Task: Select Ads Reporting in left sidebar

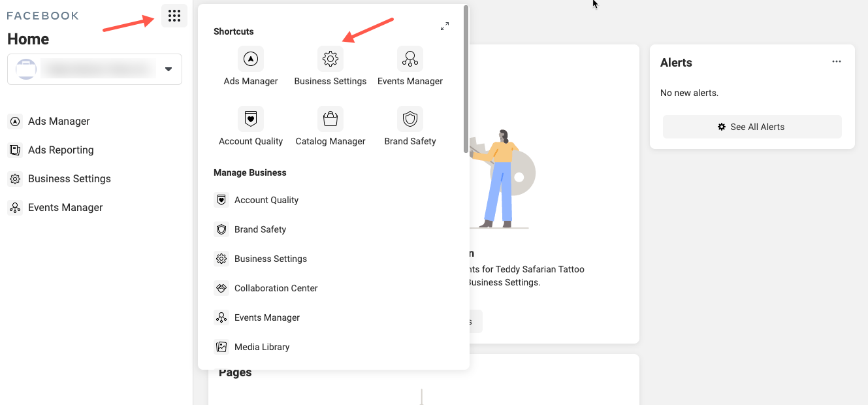Action: (x=61, y=150)
